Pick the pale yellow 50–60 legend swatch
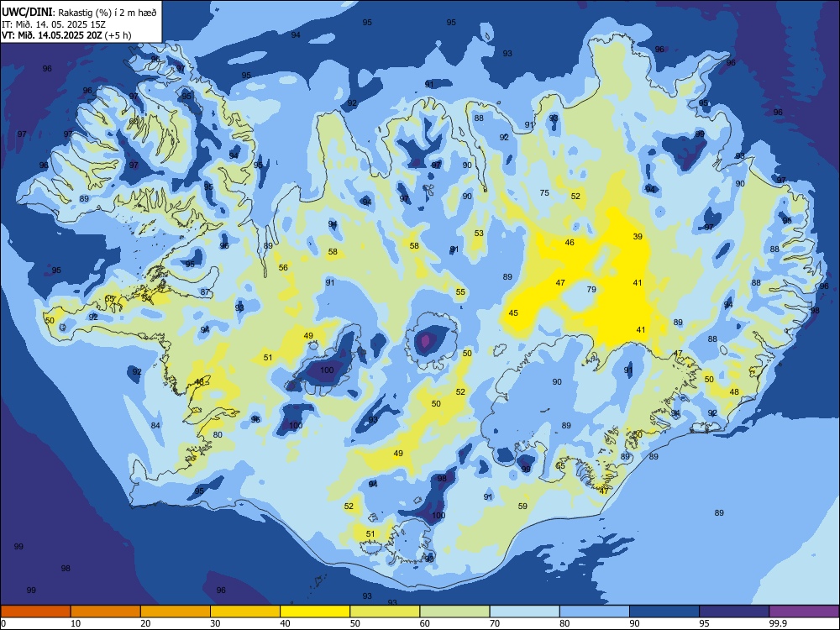 (x=386, y=612)
